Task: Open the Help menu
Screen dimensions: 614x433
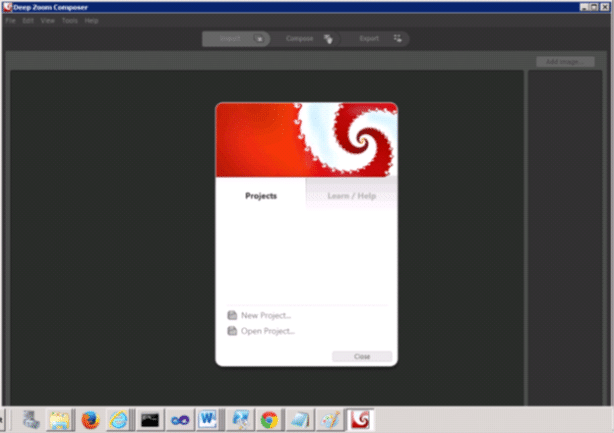Action: click(x=91, y=21)
